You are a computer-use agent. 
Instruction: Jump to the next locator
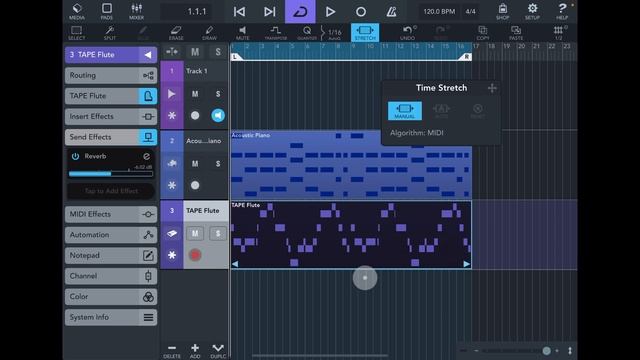tap(269, 12)
